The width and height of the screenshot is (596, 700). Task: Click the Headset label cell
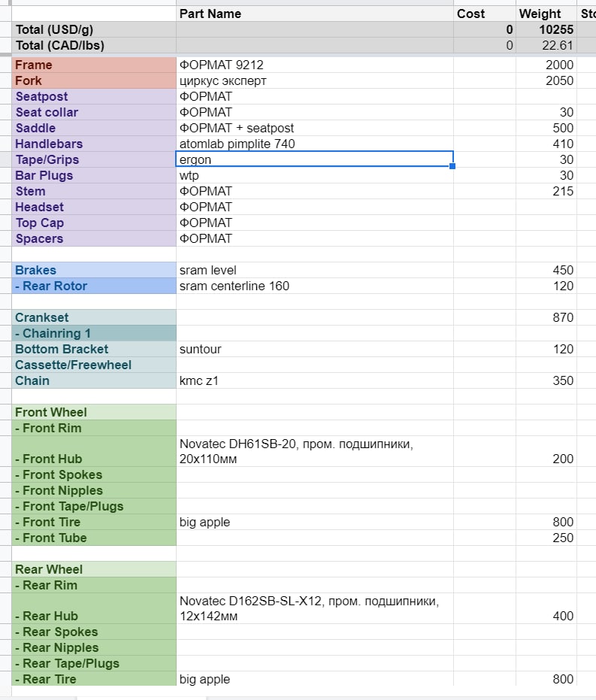pos(94,208)
